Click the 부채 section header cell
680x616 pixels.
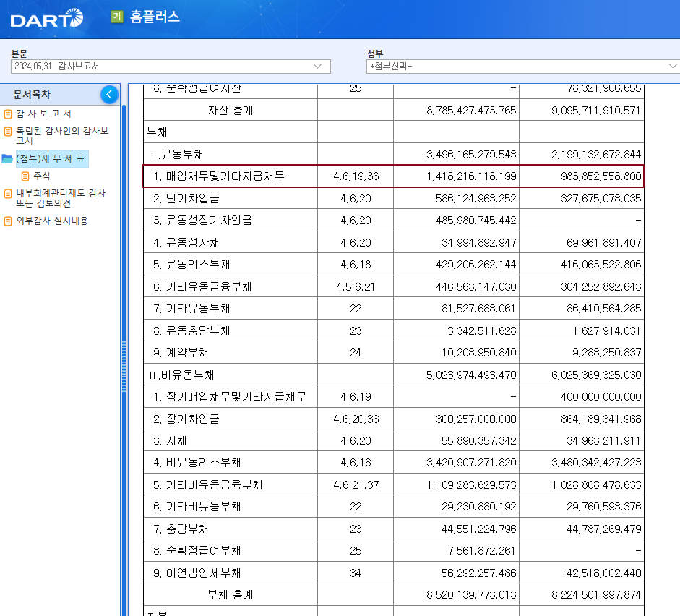[157, 132]
